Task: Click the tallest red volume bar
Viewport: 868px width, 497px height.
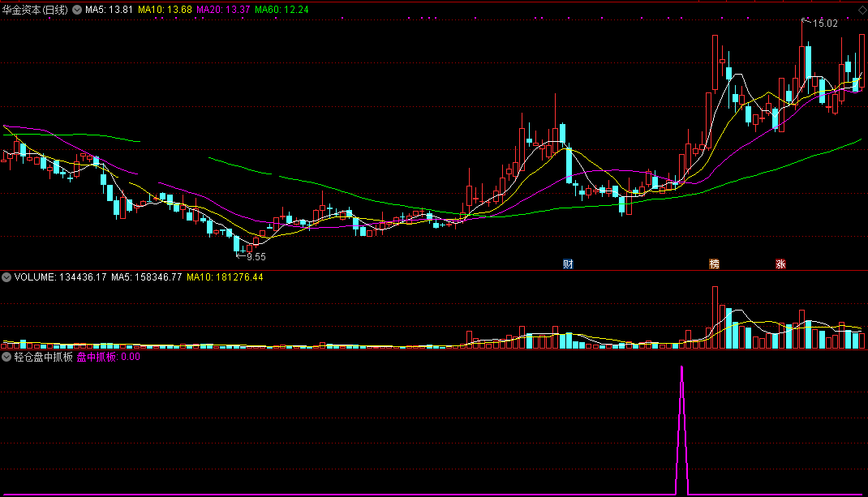Action: 715,317
